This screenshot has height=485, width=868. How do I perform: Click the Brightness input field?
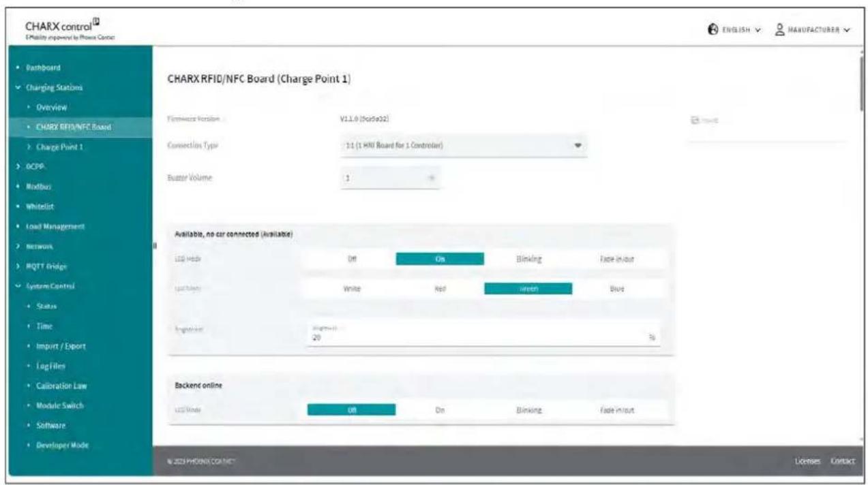[484, 333]
